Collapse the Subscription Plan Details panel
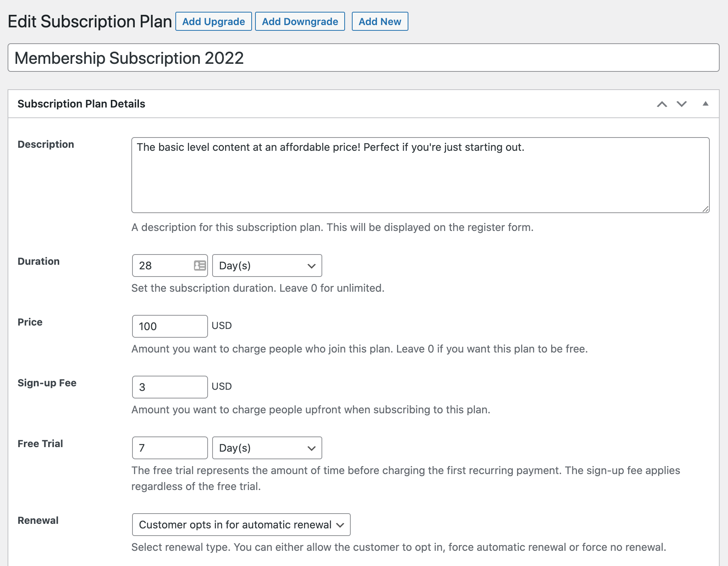 pyautogui.click(x=705, y=104)
